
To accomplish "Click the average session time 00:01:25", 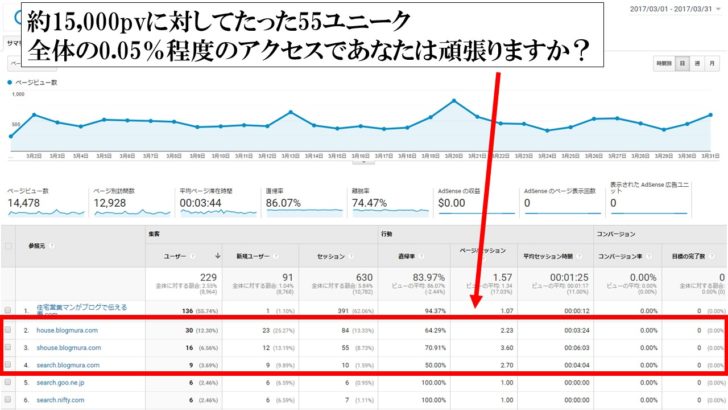I will [x=569, y=277].
